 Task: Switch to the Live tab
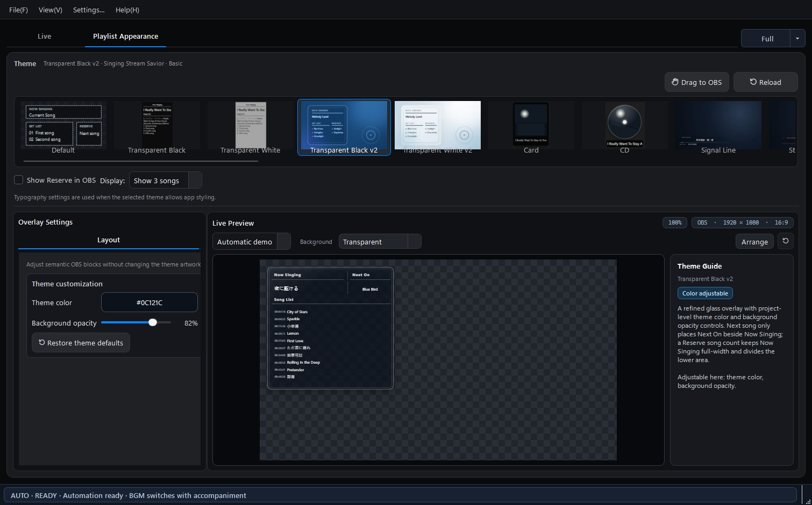pyautogui.click(x=44, y=36)
